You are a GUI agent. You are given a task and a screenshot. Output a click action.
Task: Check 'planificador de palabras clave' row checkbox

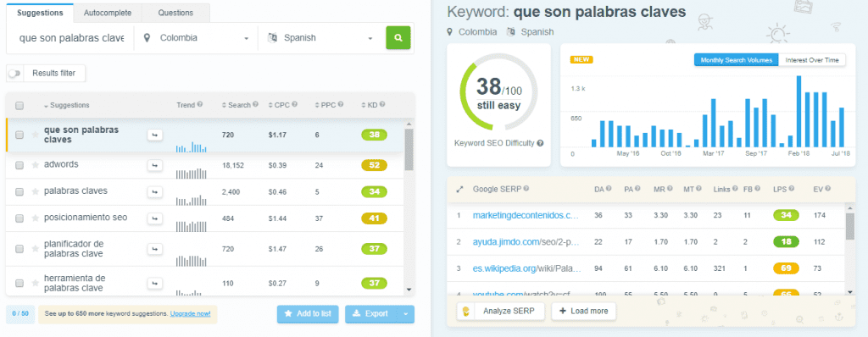click(19, 249)
